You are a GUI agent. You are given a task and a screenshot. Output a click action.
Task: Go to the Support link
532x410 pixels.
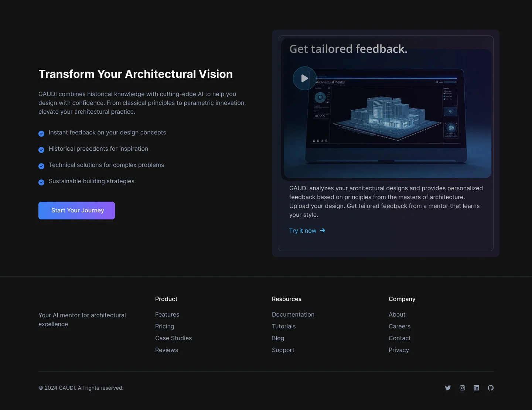(283, 350)
